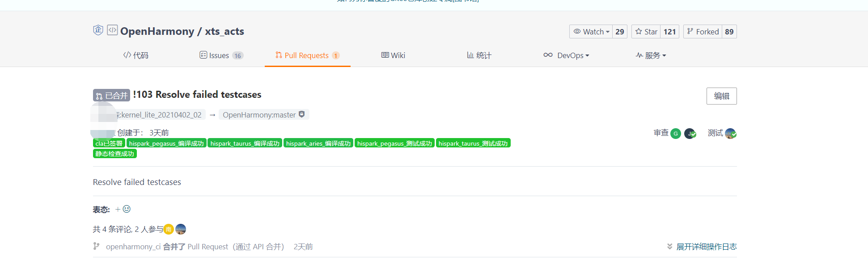Click the Resolve failed testcases description text

pos(137,182)
